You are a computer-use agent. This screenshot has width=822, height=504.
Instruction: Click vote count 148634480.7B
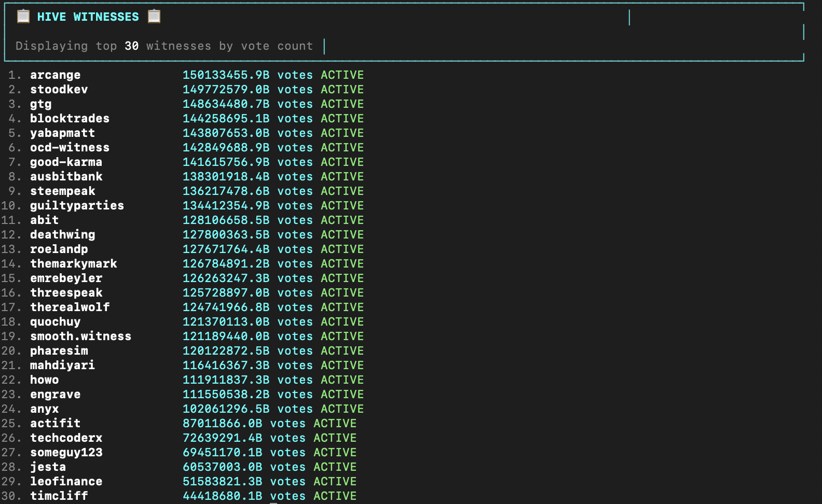[226, 104]
